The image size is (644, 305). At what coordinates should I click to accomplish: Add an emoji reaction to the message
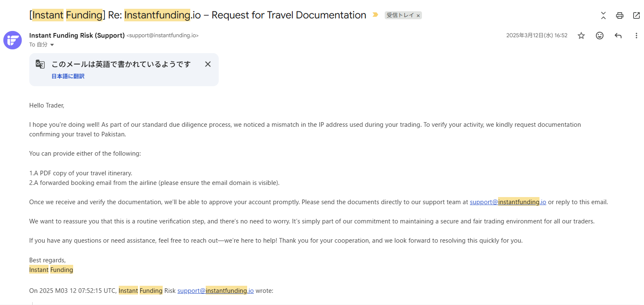coord(600,36)
